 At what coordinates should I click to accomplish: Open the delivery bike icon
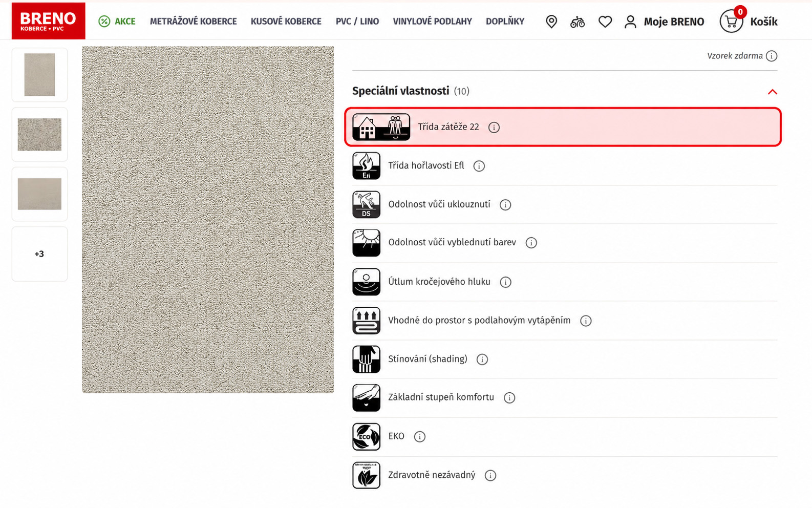click(578, 22)
